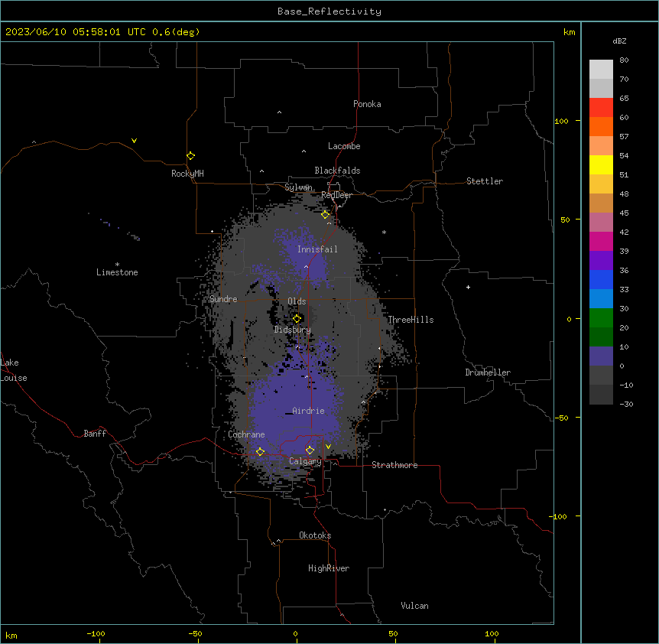The width and height of the screenshot is (659, 644).
Task: Click the Base_Reflectivity title
Action: pyautogui.click(x=329, y=11)
